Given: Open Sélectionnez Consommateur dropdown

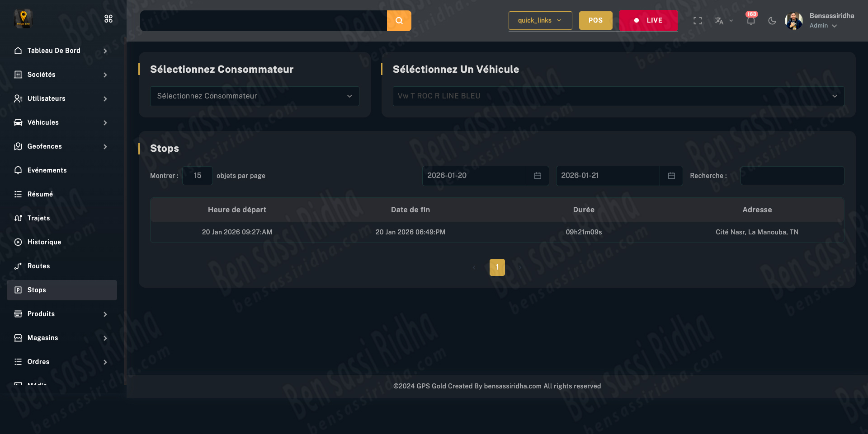Looking at the screenshot, I should point(255,96).
